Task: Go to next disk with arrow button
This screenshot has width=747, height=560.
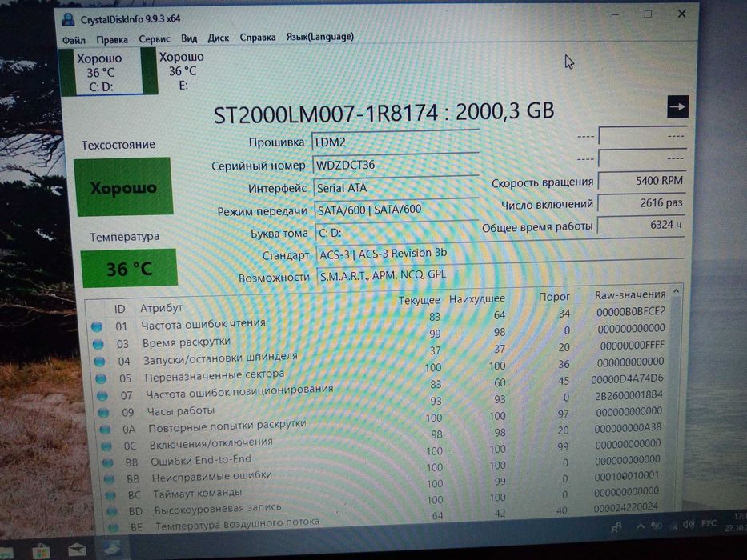Action: point(677,106)
